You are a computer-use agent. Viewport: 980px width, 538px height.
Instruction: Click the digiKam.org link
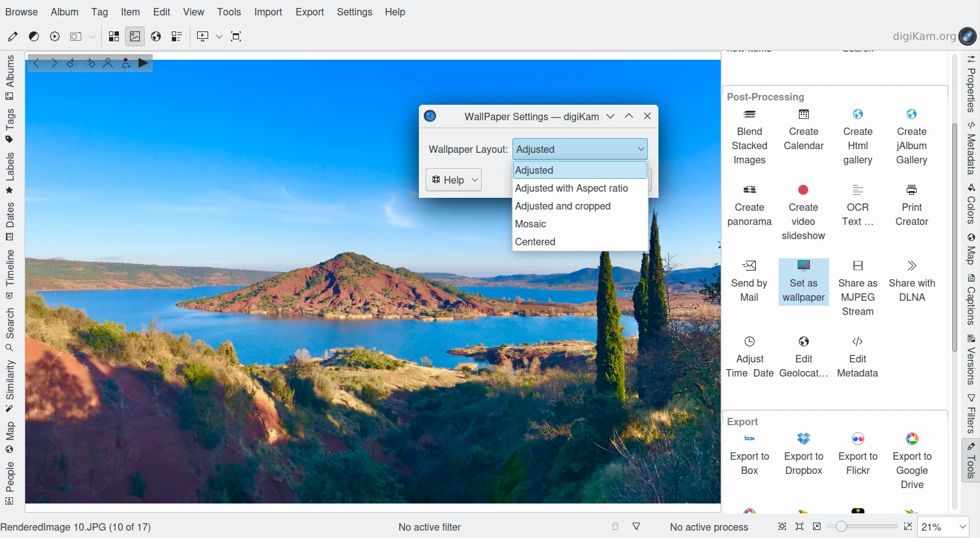[x=924, y=36]
